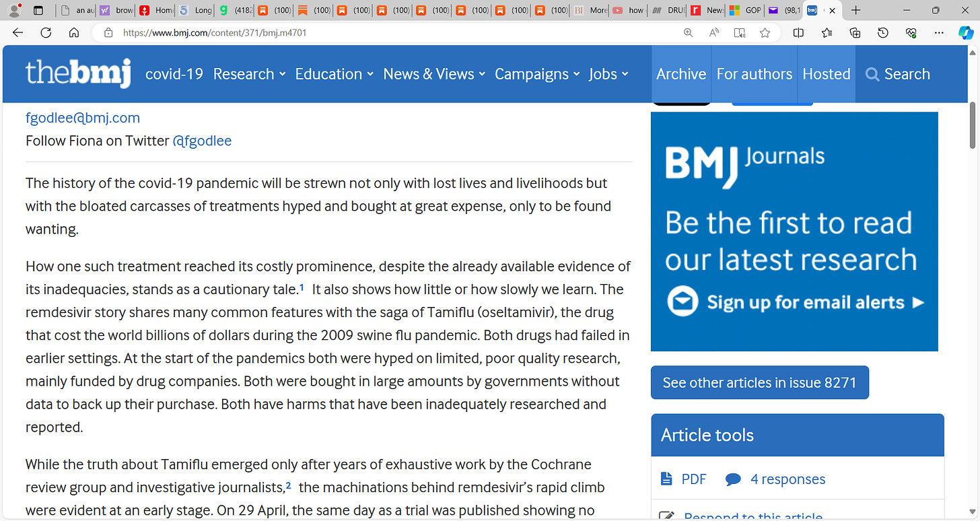
Task: Click the magnifier icon beside Search
Action: (x=872, y=74)
